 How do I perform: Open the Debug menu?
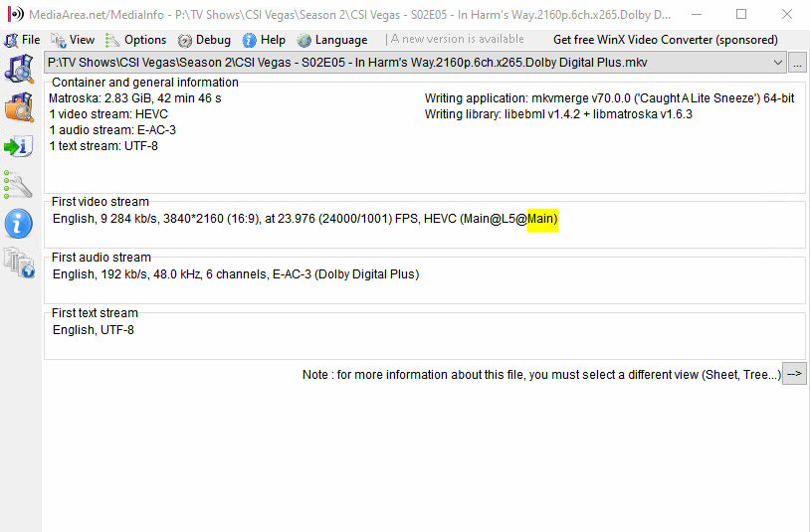point(205,40)
